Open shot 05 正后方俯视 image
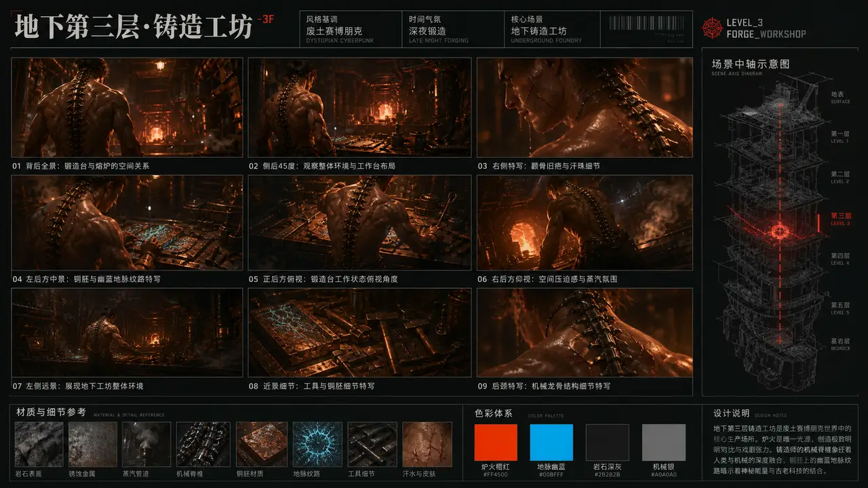 tap(359, 222)
